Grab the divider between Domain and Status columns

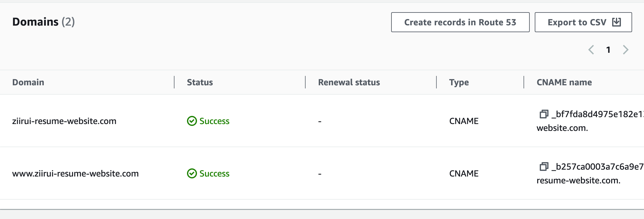coord(174,82)
